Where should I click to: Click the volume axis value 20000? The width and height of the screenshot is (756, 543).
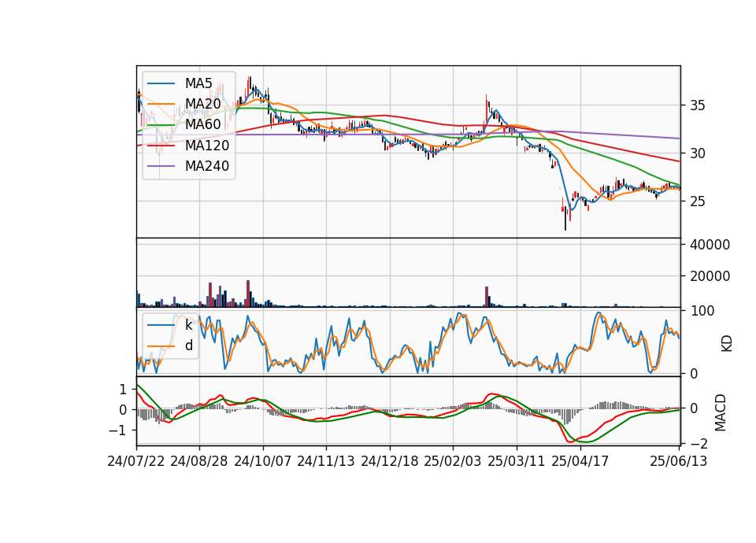click(710, 276)
